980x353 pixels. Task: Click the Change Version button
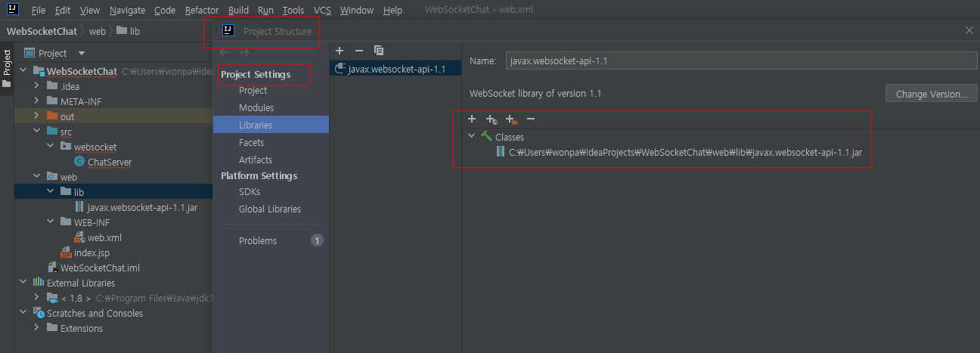pyautogui.click(x=931, y=94)
